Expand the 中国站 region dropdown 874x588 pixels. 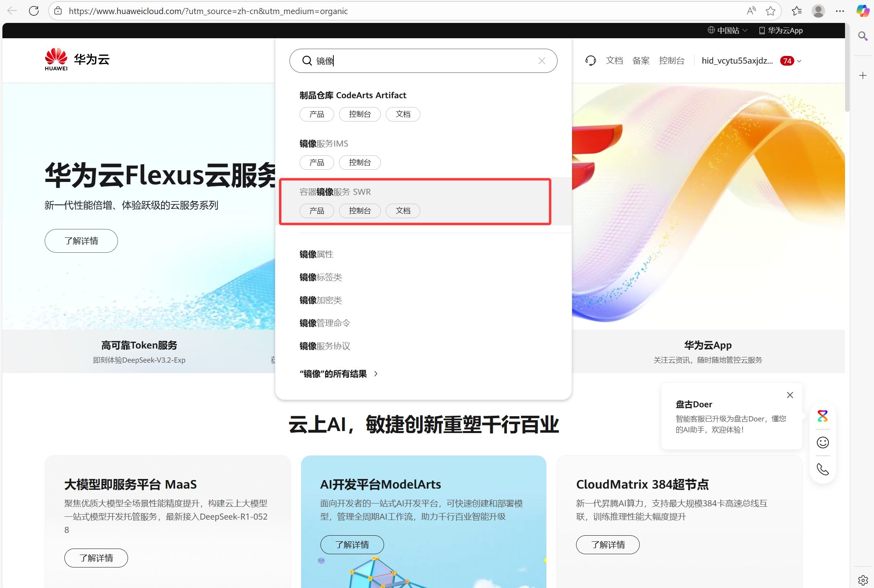[x=728, y=31]
